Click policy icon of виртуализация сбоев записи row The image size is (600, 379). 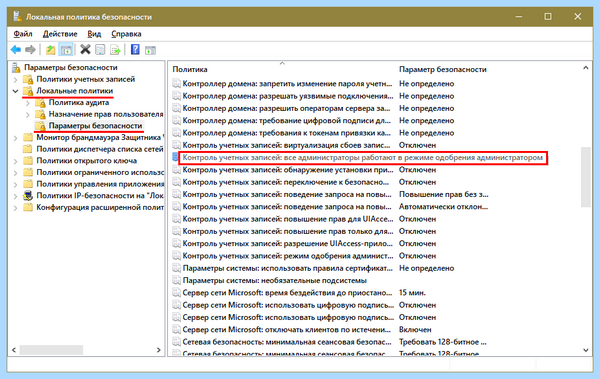click(176, 145)
